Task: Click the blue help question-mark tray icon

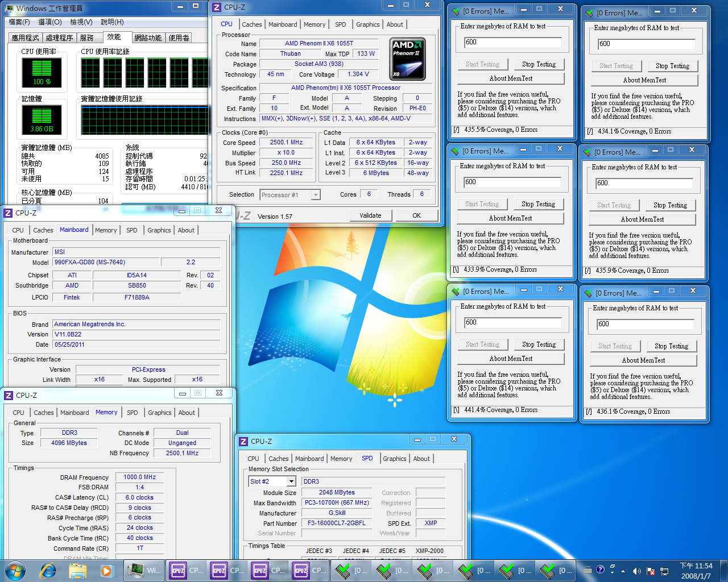Action: 600,569
